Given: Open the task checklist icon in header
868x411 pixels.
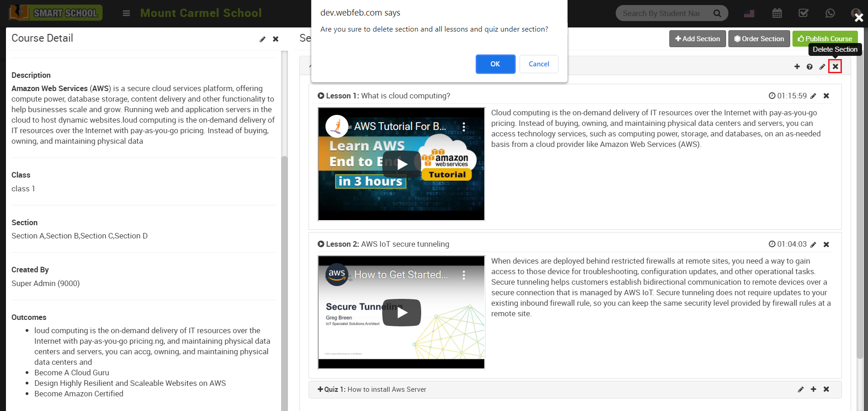Looking at the screenshot, I should 803,13.
